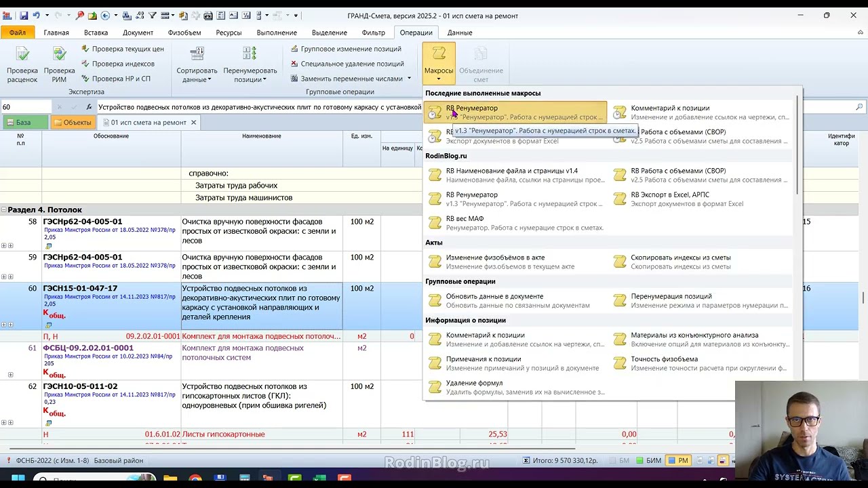This screenshot has height=488, width=868.
Task: Click the back navigation arrow icon in title bar
Action: (105, 16)
